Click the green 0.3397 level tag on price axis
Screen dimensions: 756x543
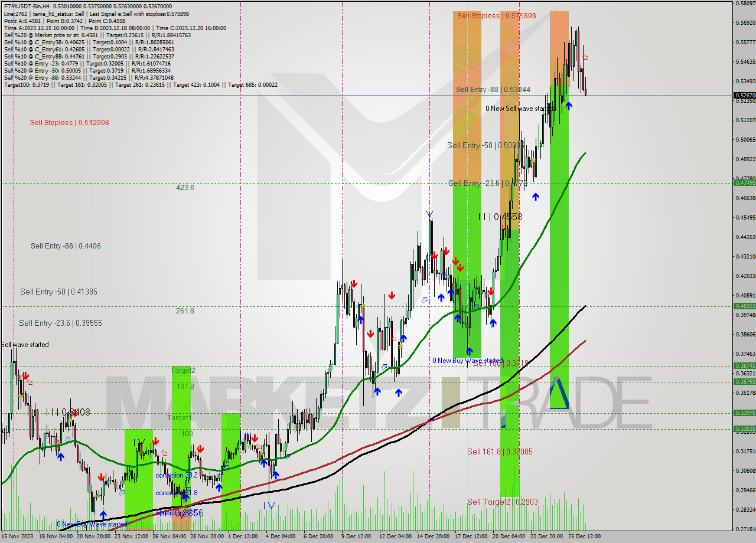click(x=745, y=413)
